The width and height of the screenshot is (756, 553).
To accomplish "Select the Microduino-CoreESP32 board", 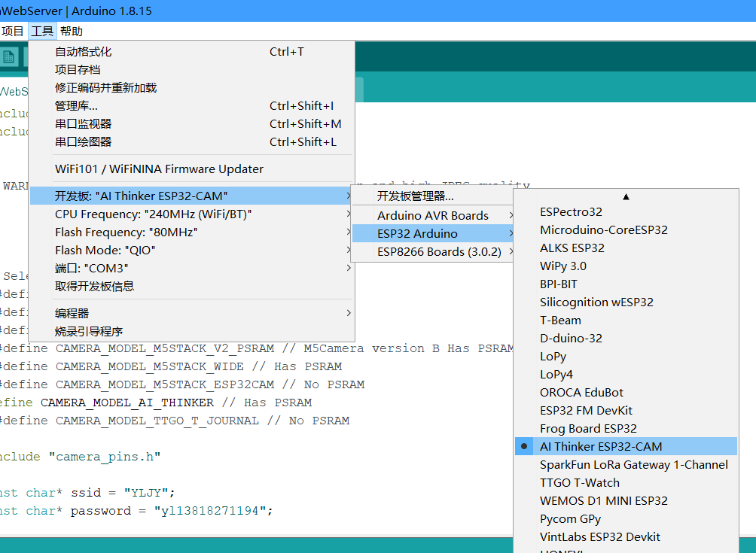I will [626, 229].
